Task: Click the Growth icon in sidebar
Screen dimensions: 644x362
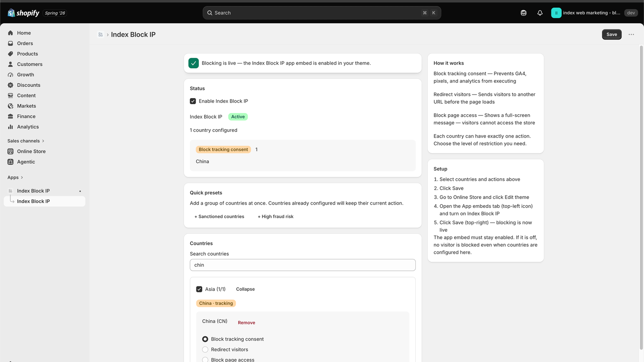Action: pos(10,75)
